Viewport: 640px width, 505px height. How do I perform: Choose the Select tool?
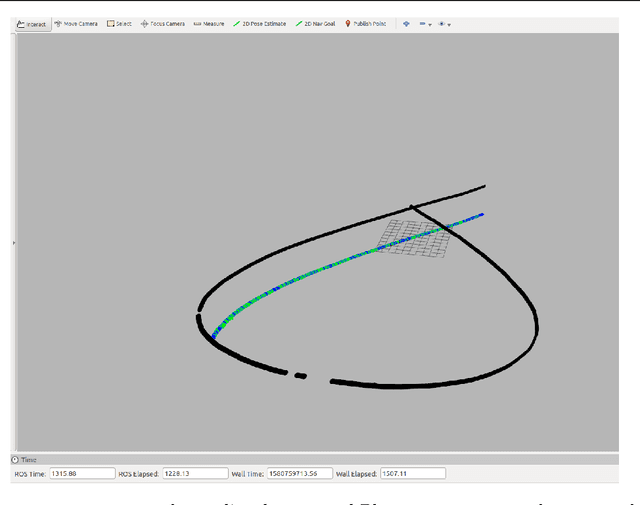point(119,23)
